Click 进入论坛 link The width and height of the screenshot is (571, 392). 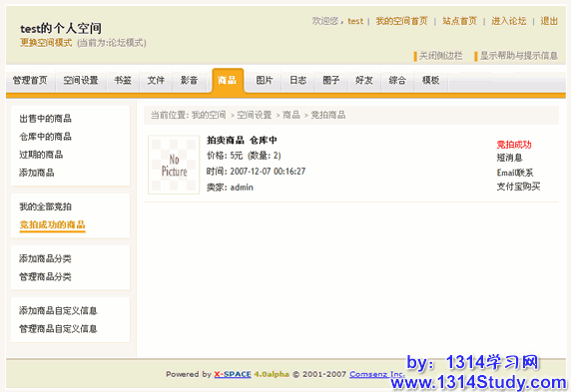[509, 21]
